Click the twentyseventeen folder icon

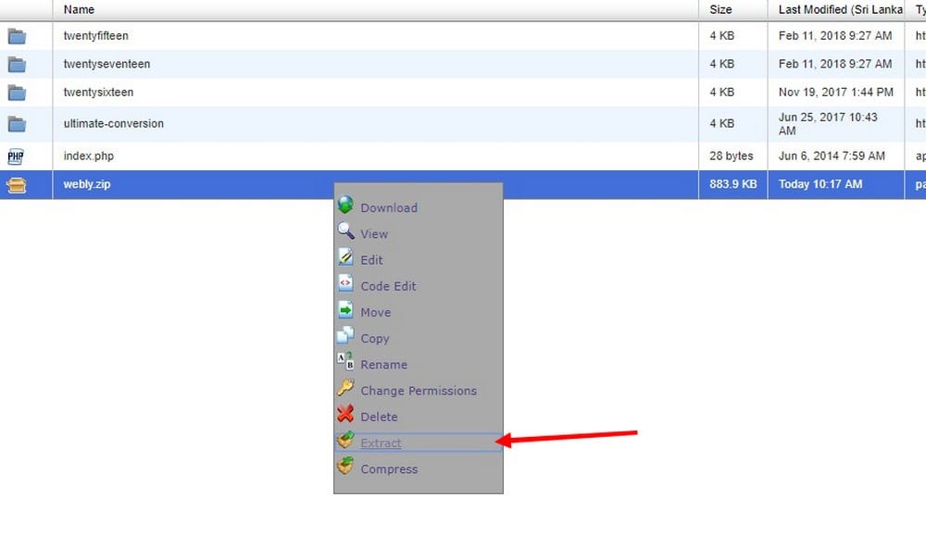17,65
